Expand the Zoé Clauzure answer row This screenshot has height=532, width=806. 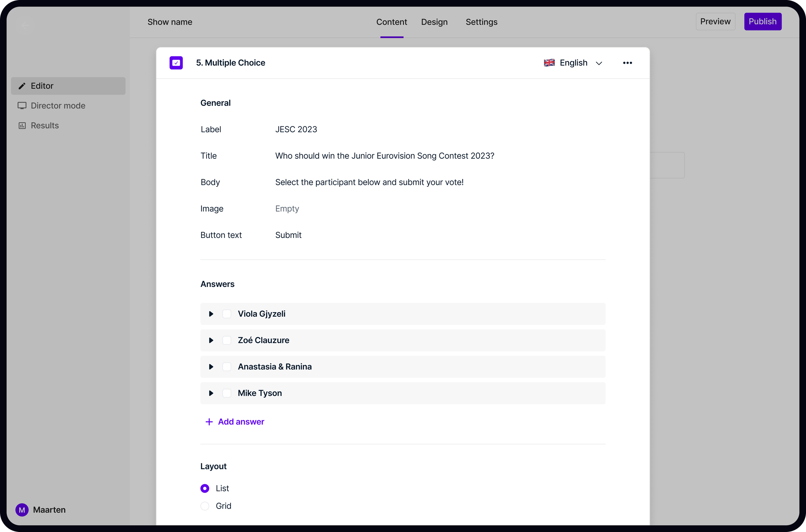[211, 340]
